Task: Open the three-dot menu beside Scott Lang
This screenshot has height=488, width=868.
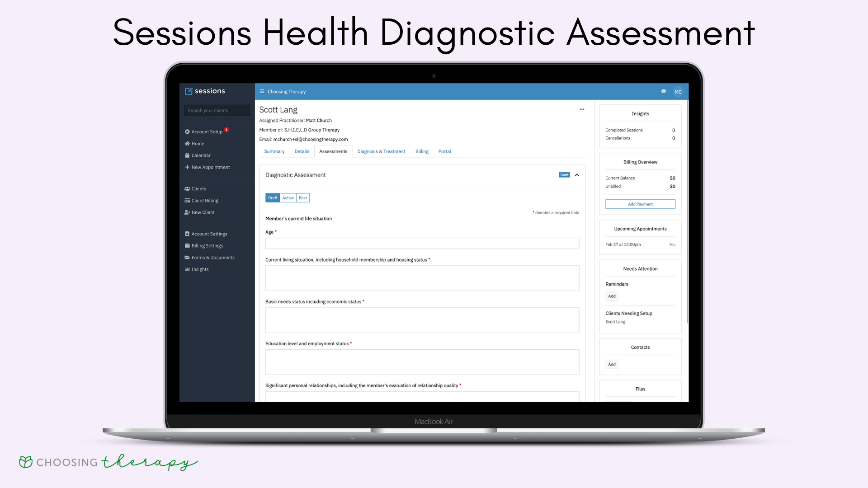Action: (582, 109)
